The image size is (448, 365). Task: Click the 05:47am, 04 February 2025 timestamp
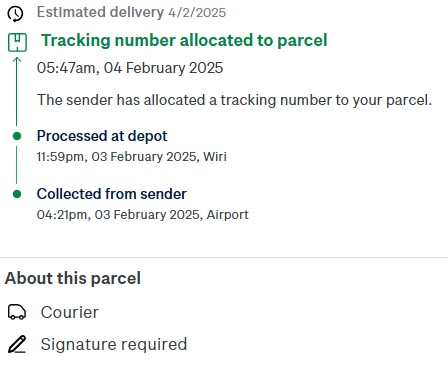130,68
